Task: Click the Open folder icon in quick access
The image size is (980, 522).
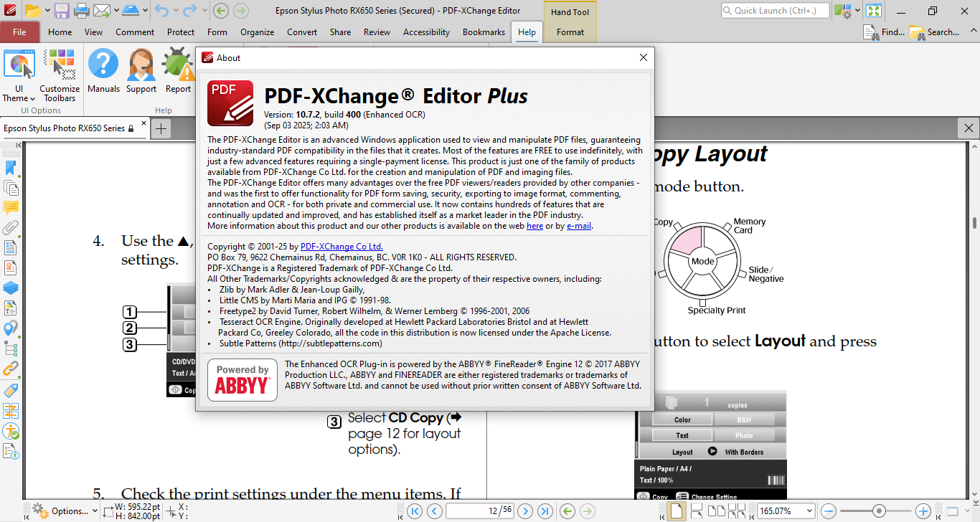Action: (x=32, y=11)
